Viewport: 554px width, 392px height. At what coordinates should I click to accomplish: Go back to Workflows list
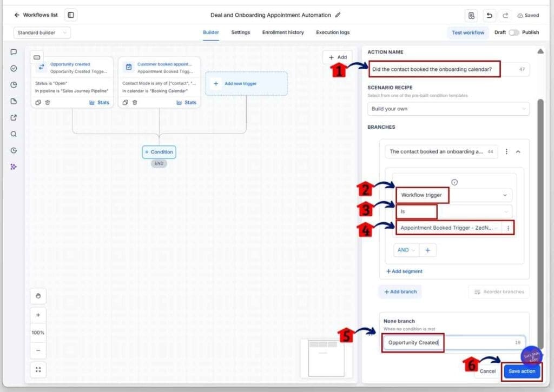pyautogui.click(x=36, y=15)
